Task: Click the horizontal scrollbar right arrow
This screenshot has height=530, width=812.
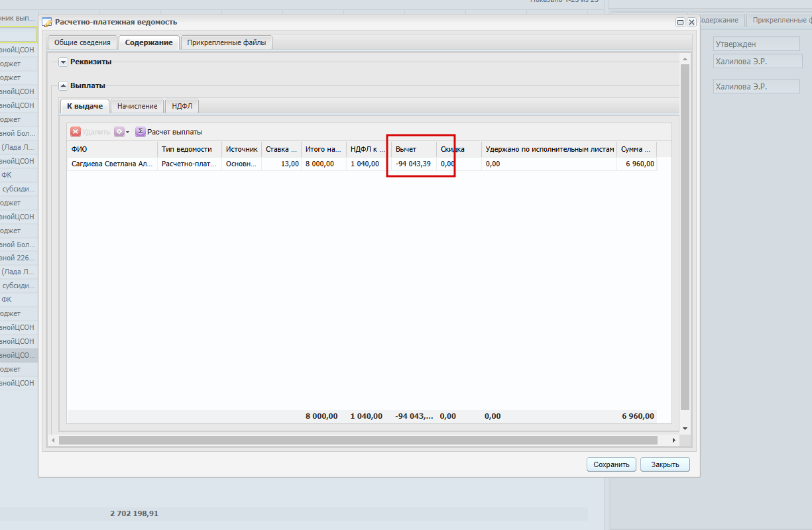Action: tap(674, 440)
